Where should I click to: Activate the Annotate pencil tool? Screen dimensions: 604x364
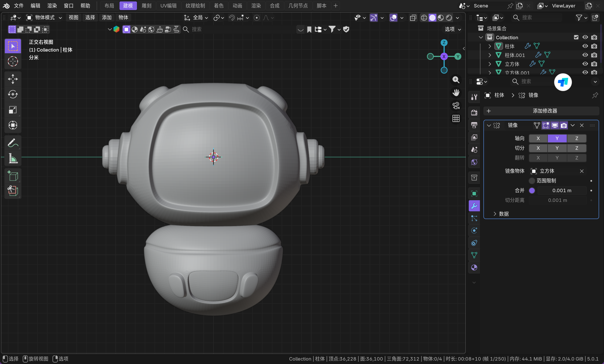(13, 142)
